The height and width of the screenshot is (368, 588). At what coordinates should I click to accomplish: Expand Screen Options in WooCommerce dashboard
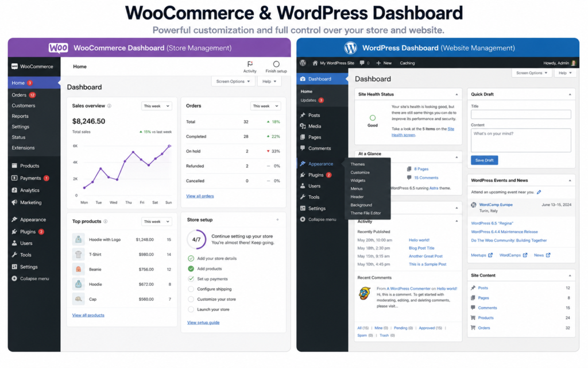pyautogui.click(x=233, y=82)
